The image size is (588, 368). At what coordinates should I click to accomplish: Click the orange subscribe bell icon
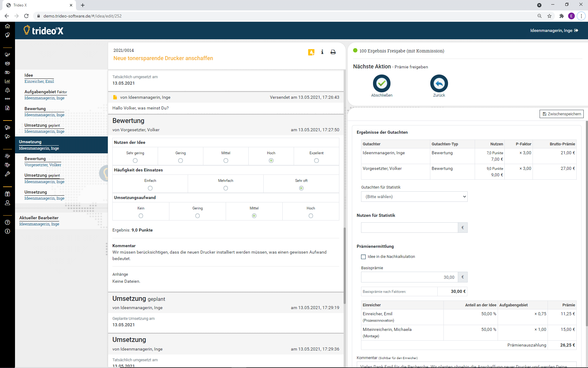coord(311,52)
